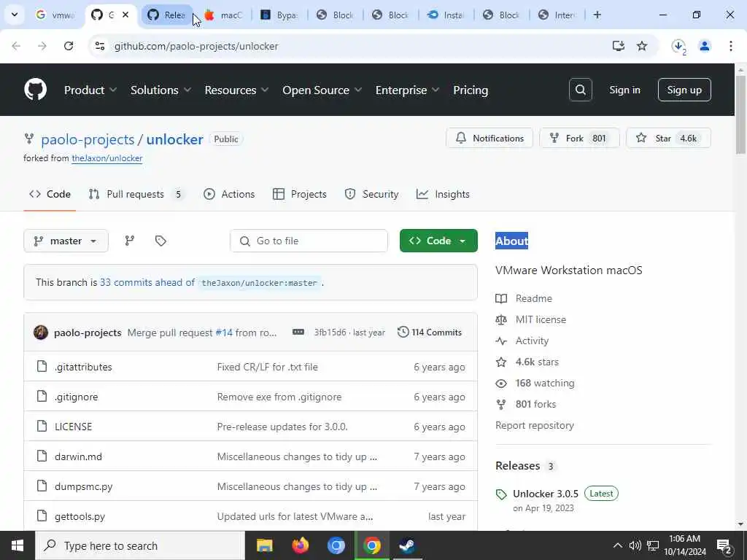The width and height of the screenshot is (747, 560).
Task: Fork the repository with Fork button
Action: pyautogui.click(x=579, y=138)
